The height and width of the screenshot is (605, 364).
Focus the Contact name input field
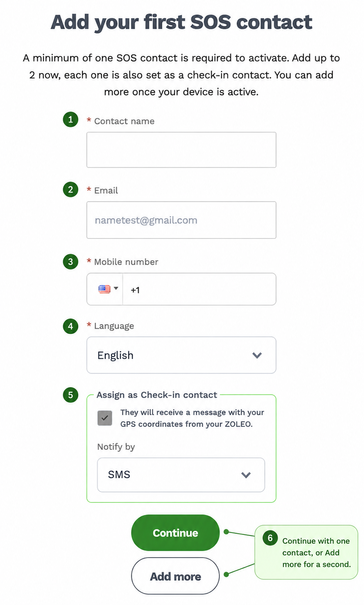(x=181, y=150)
